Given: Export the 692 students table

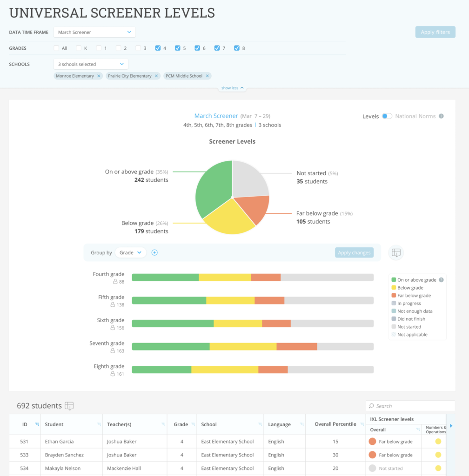Looking at the screenshot, I should click(69, 405).
